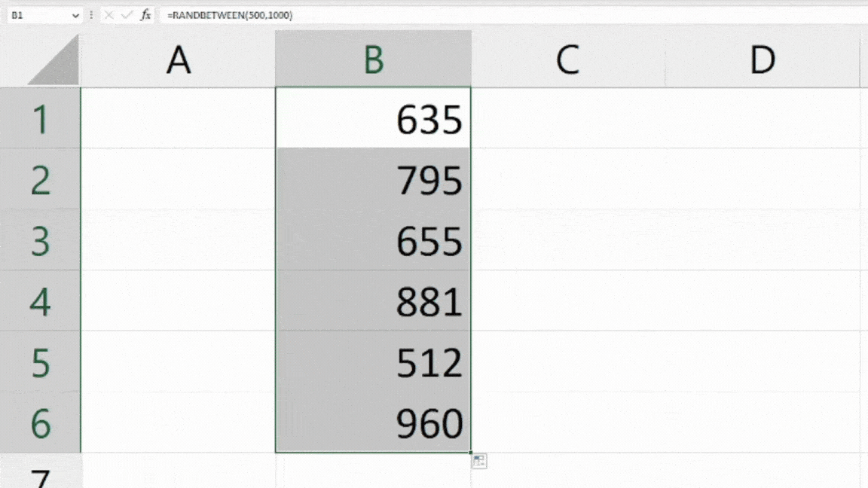868x488 pixels.
Task: Select cell B4 containing 881
Action: coord(373,301)
